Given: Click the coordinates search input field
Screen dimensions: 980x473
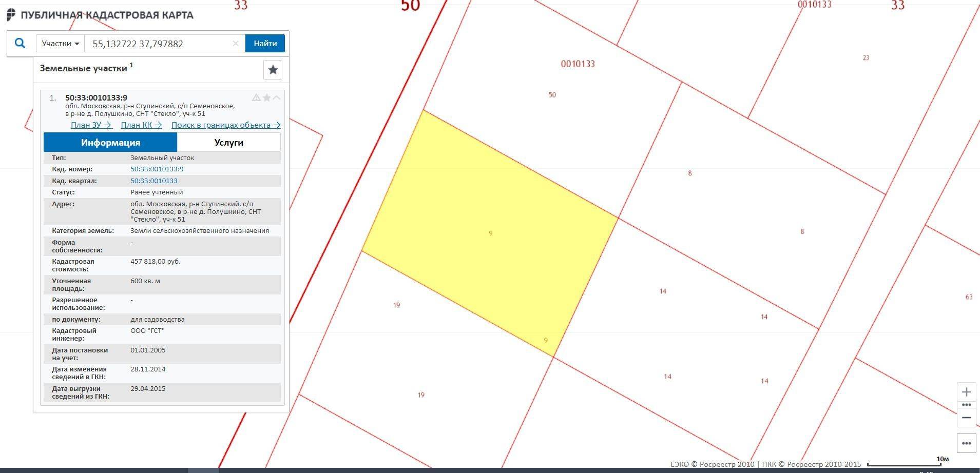Looking at the screenshot, I should pyautogui.click(x=159, y=44).
